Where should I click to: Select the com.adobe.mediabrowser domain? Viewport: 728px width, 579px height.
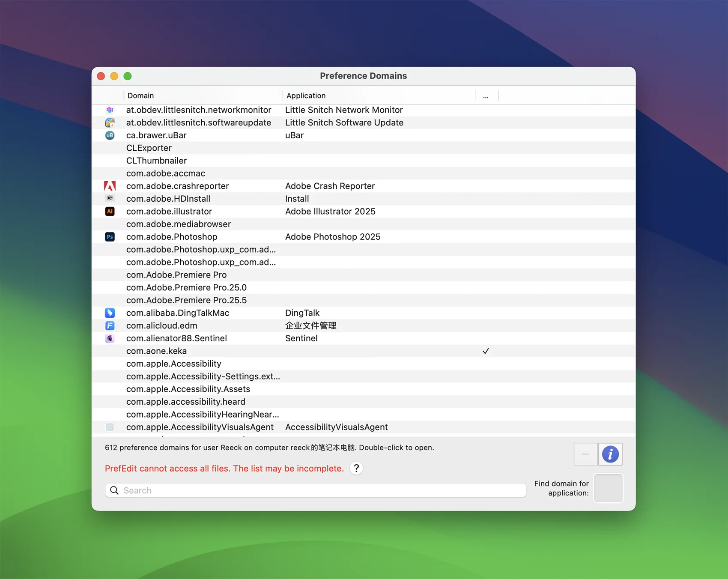pyautogui.click(x=179, y=224)
